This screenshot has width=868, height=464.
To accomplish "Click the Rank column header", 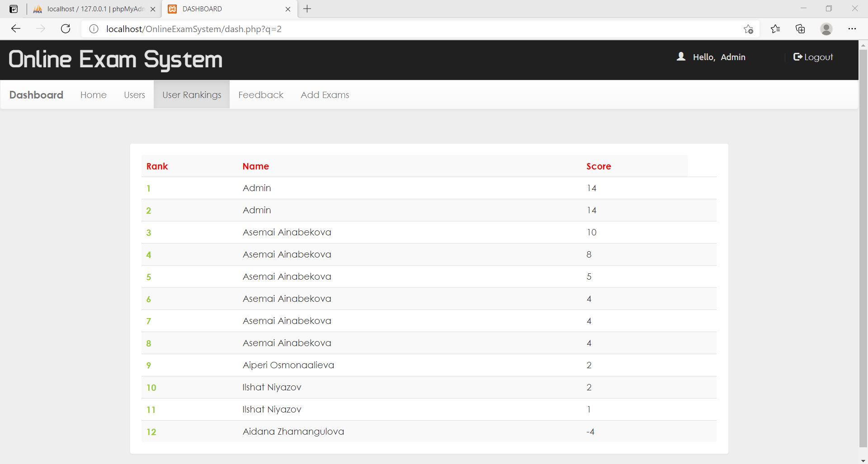I will [x=157, y=166].
